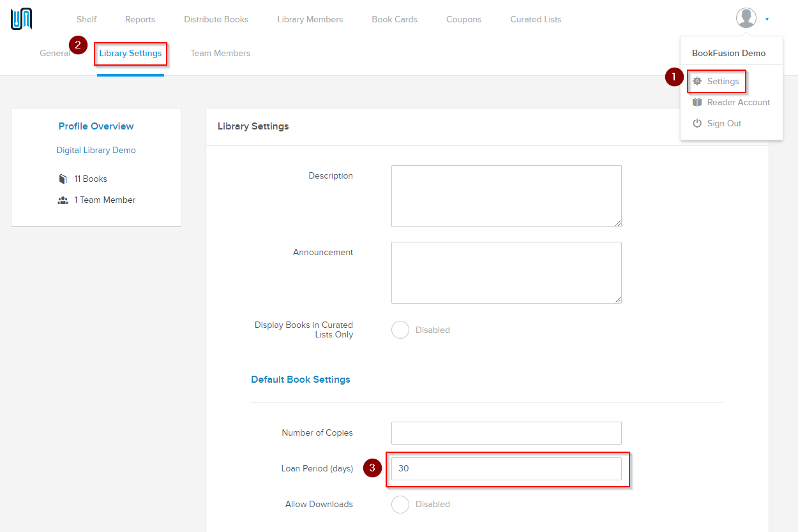The image size is (798, 532).
Task: Go to Reports in top navigation
Action: click(140, 19)
